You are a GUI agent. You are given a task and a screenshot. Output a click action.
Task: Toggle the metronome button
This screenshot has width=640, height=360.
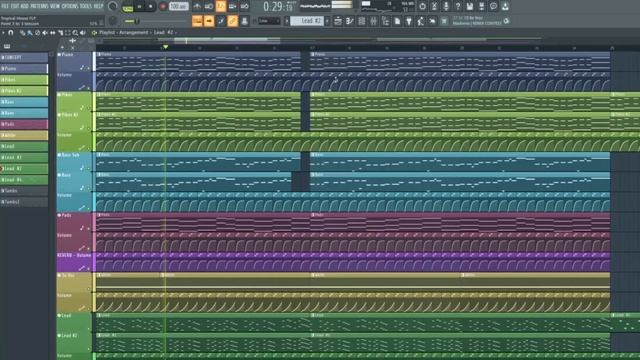(x=197, y=6)
